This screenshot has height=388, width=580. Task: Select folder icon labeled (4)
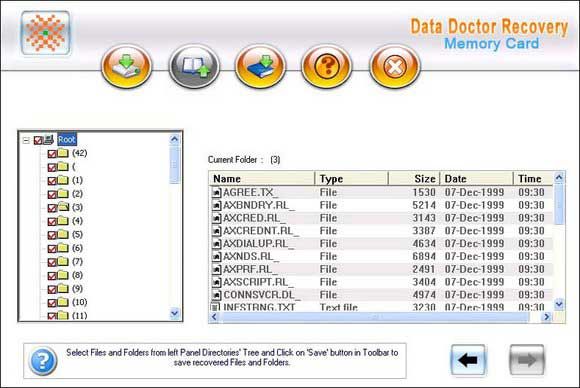[x=63, y=220]
